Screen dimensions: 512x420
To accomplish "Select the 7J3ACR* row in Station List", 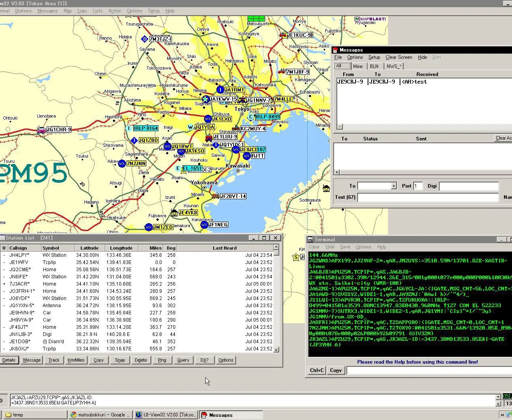I will pos(136,284).
